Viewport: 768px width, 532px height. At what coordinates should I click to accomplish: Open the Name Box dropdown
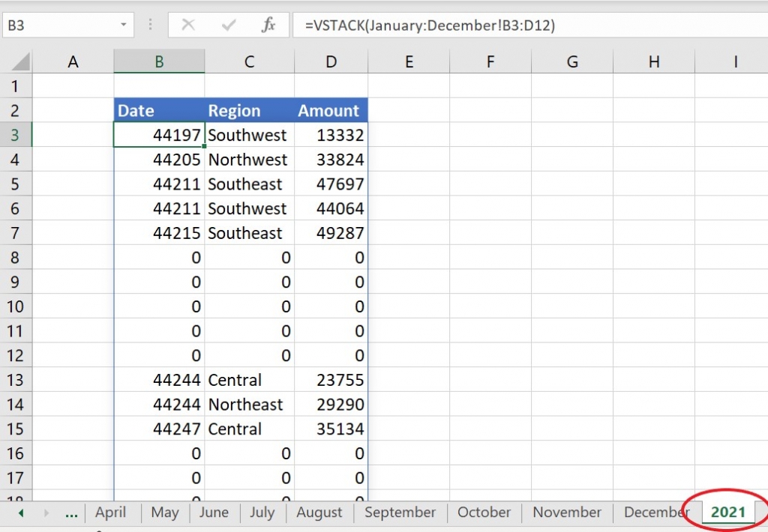[x=124, y=24]
